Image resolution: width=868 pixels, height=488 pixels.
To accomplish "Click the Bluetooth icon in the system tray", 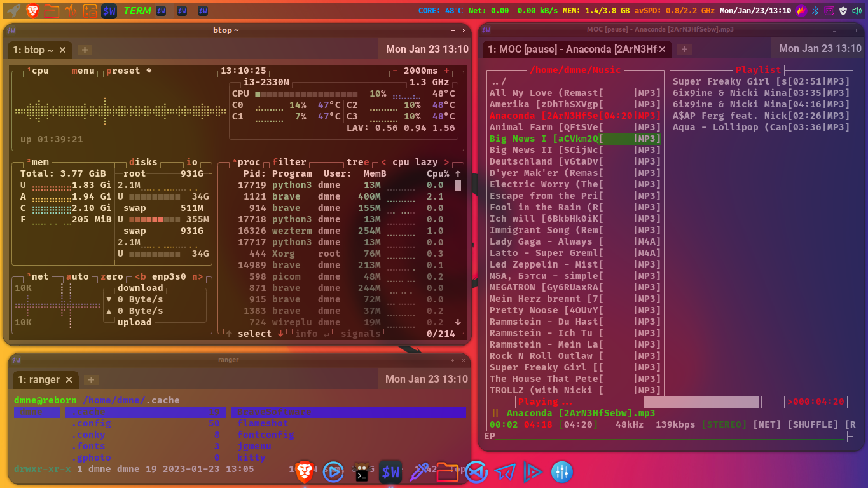I will 816,10.
